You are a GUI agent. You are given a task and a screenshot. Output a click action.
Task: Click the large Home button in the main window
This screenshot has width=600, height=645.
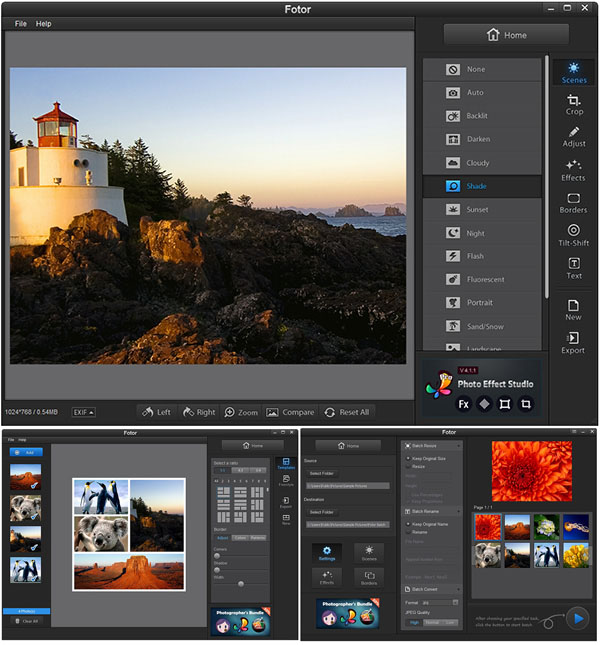point(506,35)
